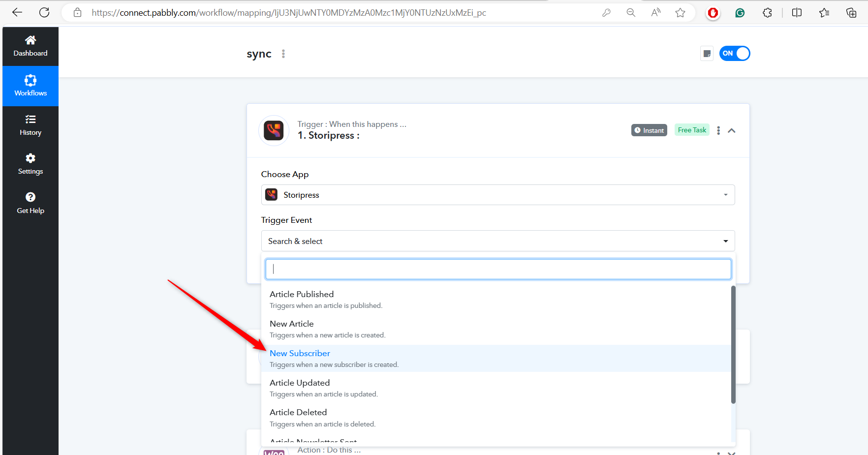This screenshot has width=868, height=455.
Task: Turn off the workflow ON toggle
Action: pyautogui.click(x=734, y=54)
